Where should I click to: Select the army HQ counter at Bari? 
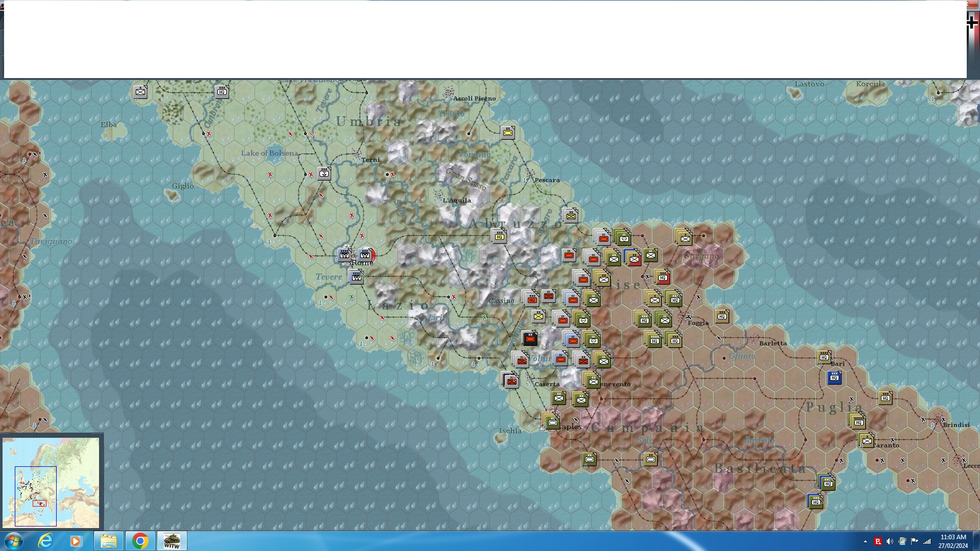(824, 357)
